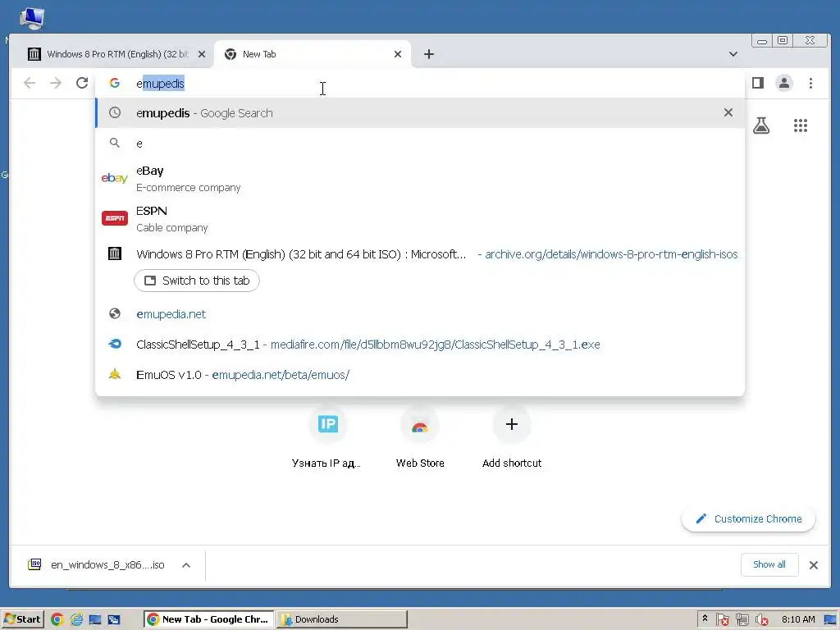
Task: Click the eBay logo icon
Action: pyautogui.click(x=115, y=178)
